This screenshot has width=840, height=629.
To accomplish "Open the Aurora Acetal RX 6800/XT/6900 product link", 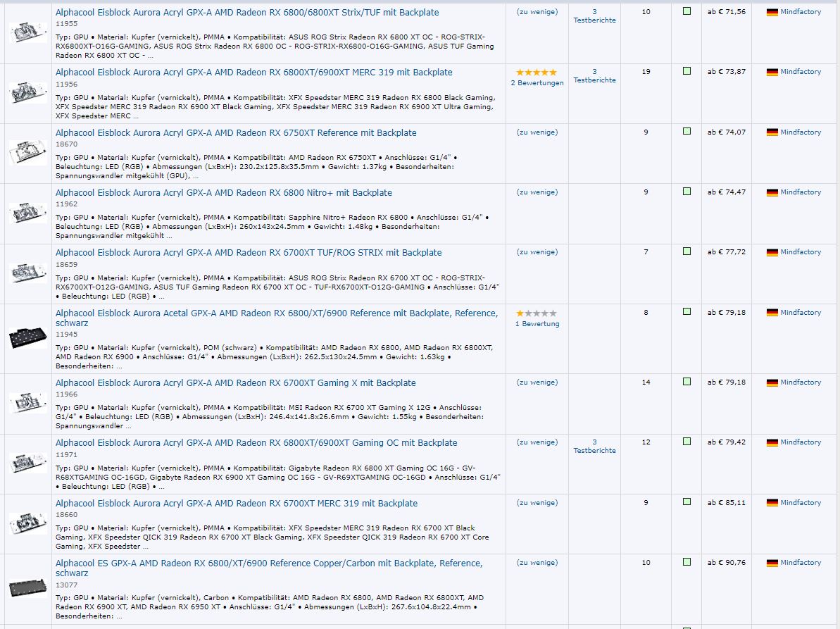I will 277,318.
